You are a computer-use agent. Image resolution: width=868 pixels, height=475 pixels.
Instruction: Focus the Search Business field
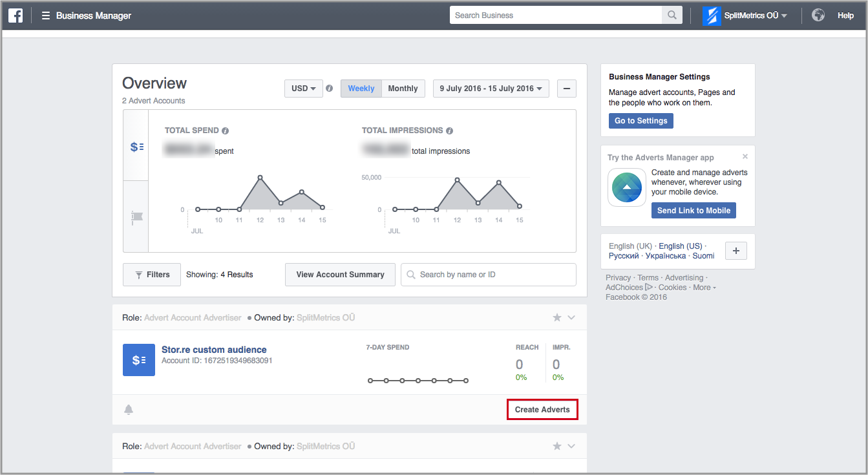tap(556, 16)
